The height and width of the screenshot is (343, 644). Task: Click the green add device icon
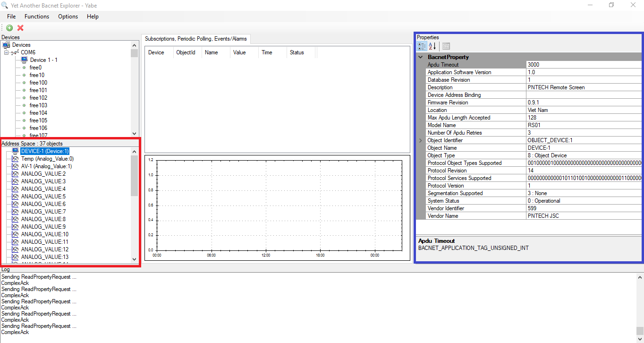click(9, 28)
